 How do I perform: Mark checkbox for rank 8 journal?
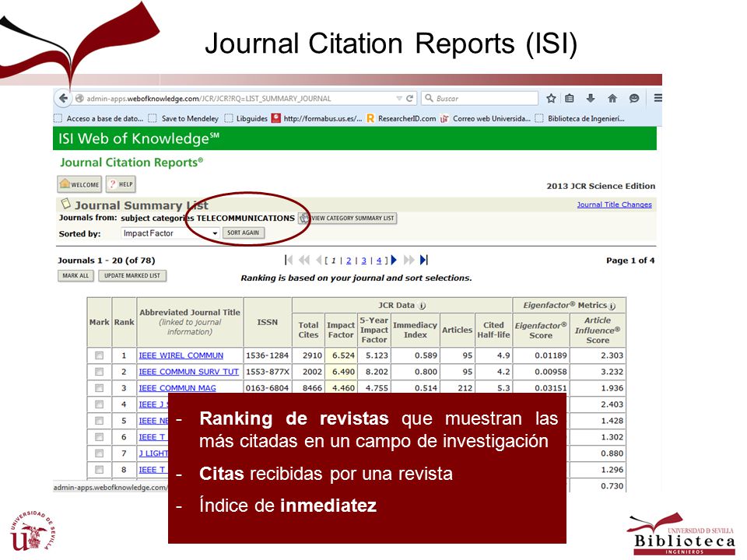click(99, 470)
